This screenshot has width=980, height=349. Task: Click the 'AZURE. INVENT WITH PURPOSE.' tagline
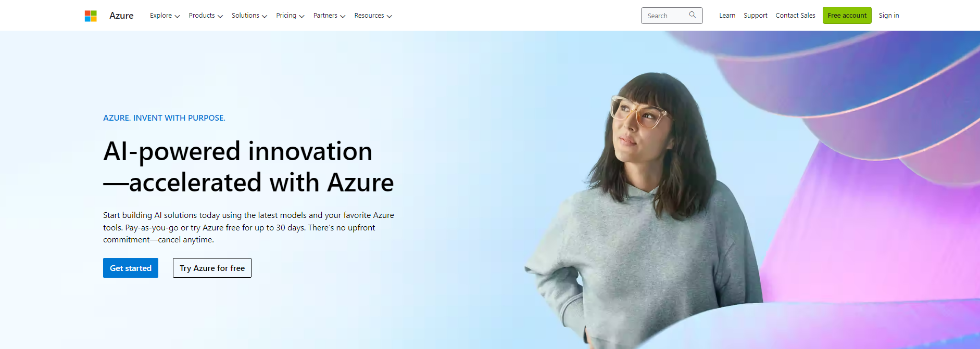(x=164, y=118)
